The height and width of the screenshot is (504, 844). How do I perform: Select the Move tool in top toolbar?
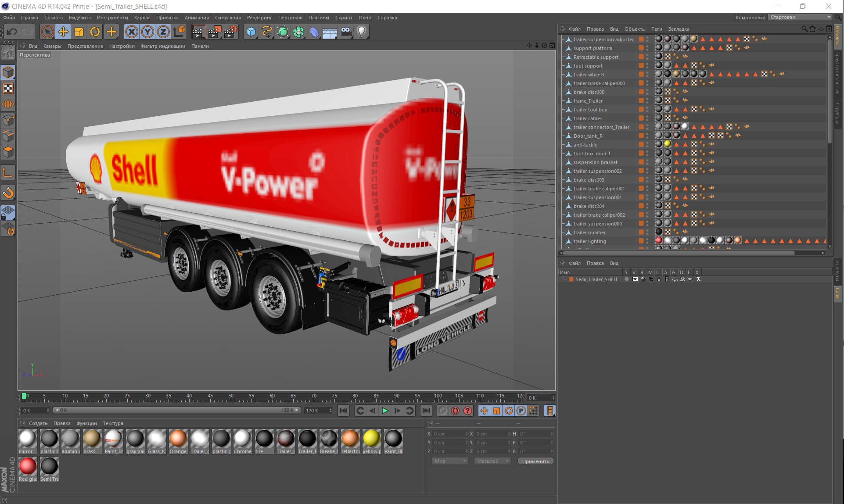pos(63,32)
